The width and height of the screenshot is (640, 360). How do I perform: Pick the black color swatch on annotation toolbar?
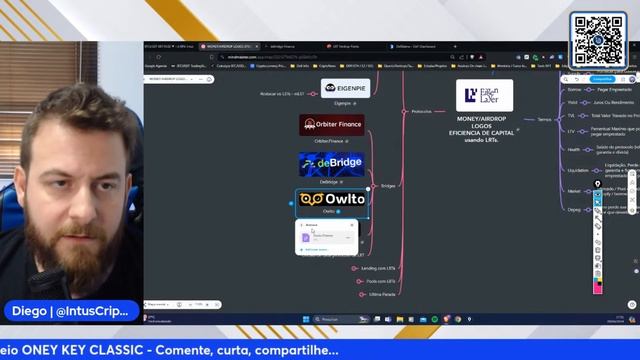click(x=600, y=284)
